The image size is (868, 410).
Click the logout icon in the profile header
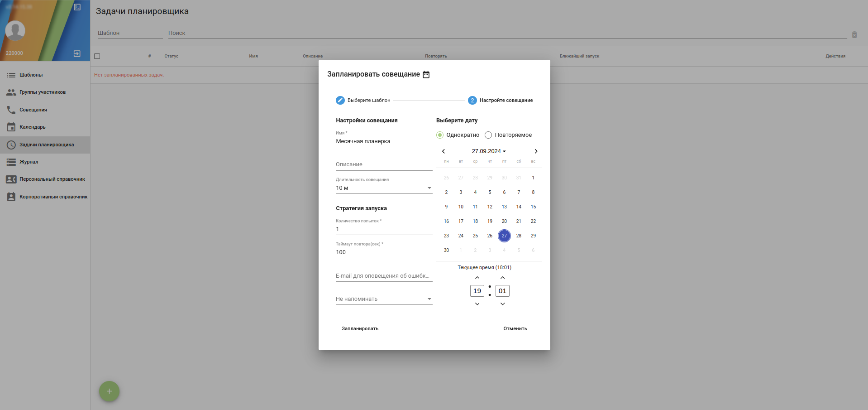(x=77, y=53)
